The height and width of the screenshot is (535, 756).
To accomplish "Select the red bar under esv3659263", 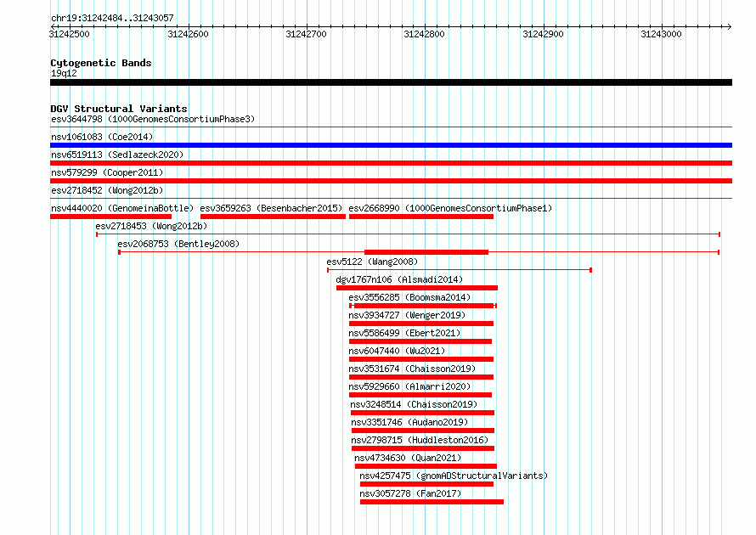I will click(273, 217).
